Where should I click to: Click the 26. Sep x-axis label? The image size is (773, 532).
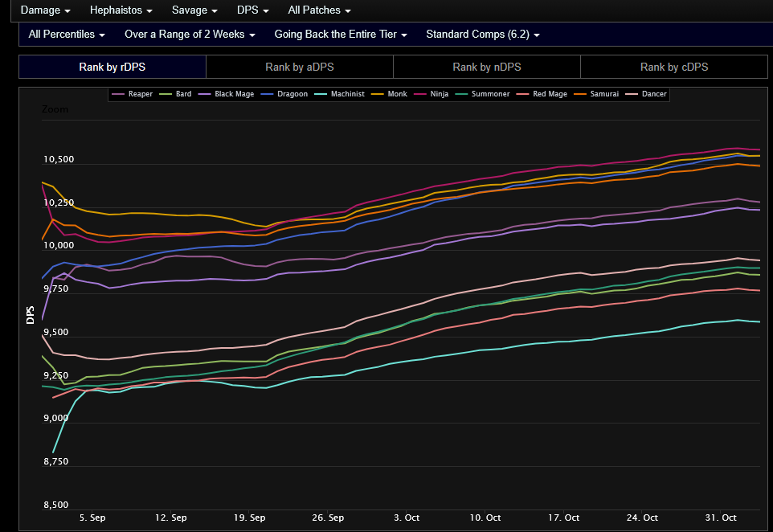(328, 518)
